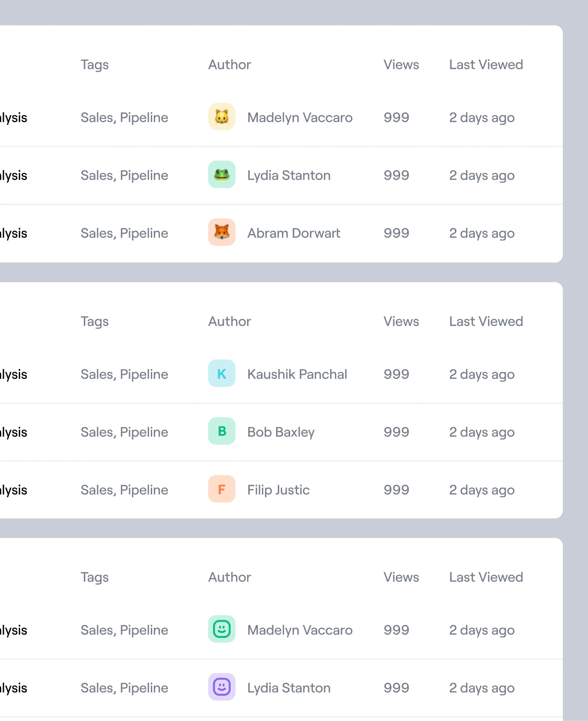Click Bob Baxley's letter B avatar

point(222,431)
